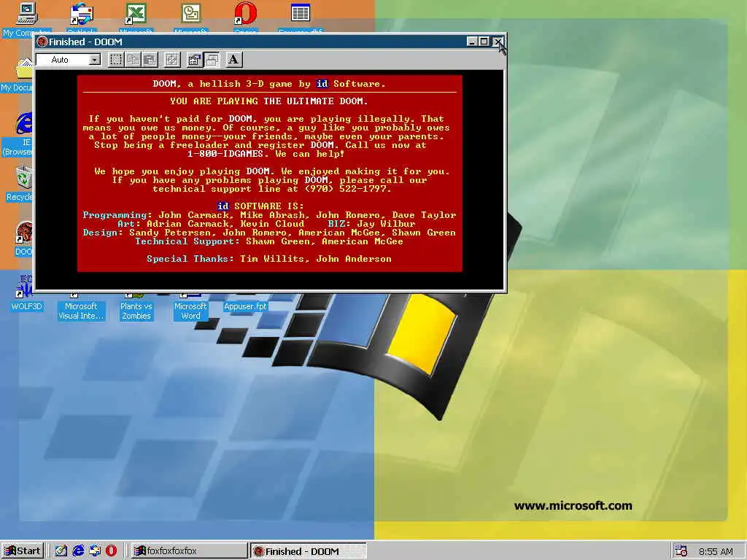Switch to foxfoxfoxfox taskbar button
Viewport: 747px width, 560px height.
tap(189, 551)
